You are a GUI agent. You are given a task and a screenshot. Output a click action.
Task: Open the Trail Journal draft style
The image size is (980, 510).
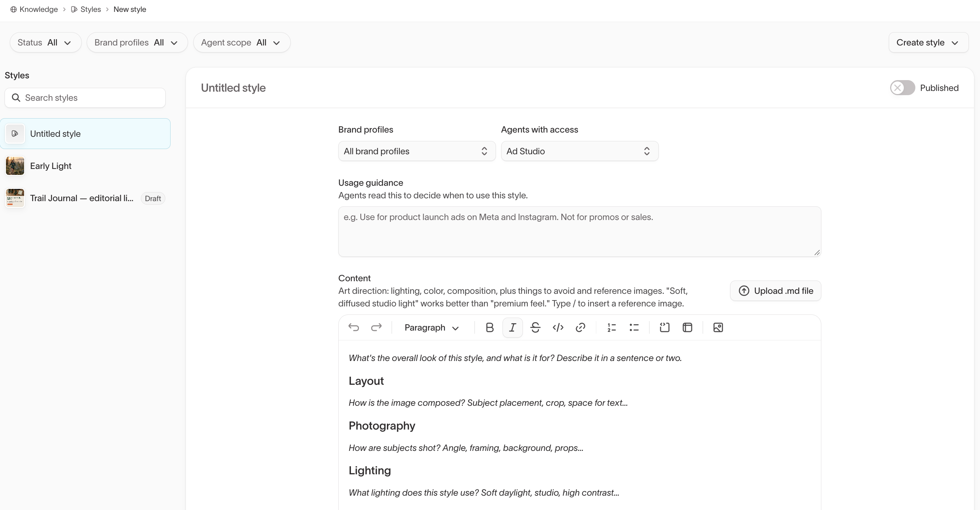tap(85, 198)
